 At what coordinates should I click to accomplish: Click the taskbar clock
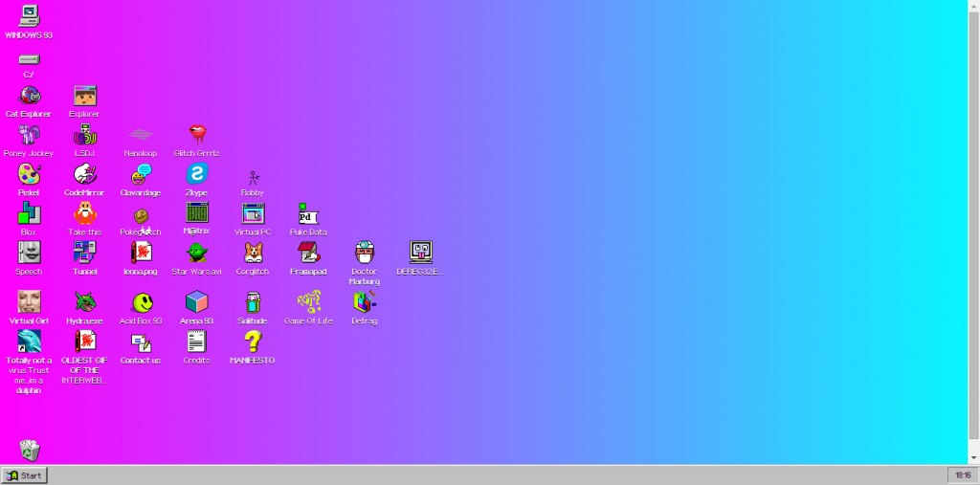coord(960,475)
